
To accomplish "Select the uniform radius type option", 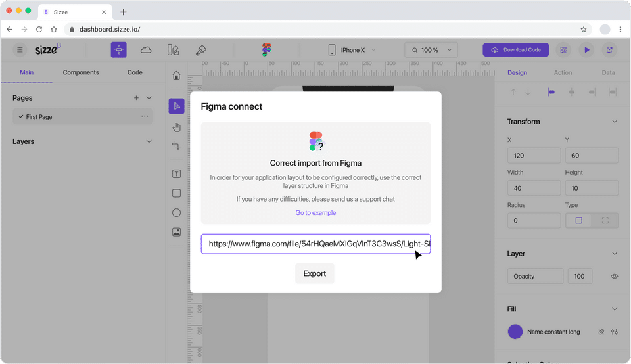I will coord(578,220).
